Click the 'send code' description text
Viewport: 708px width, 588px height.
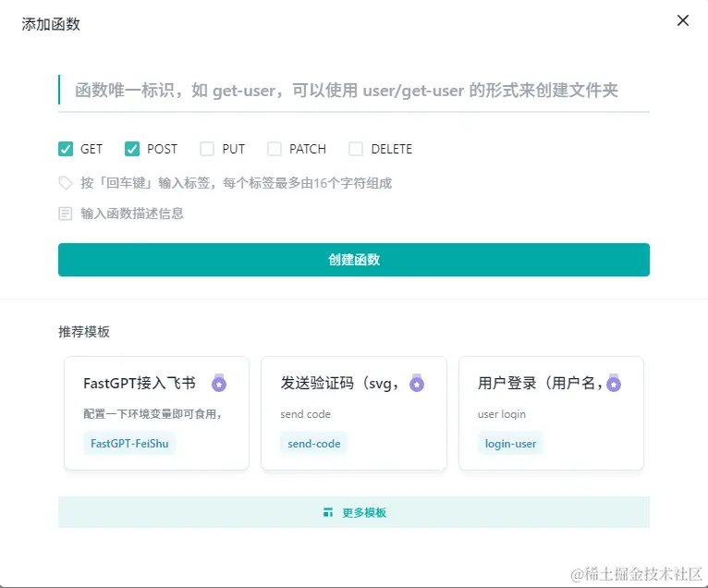coord(305,414)
